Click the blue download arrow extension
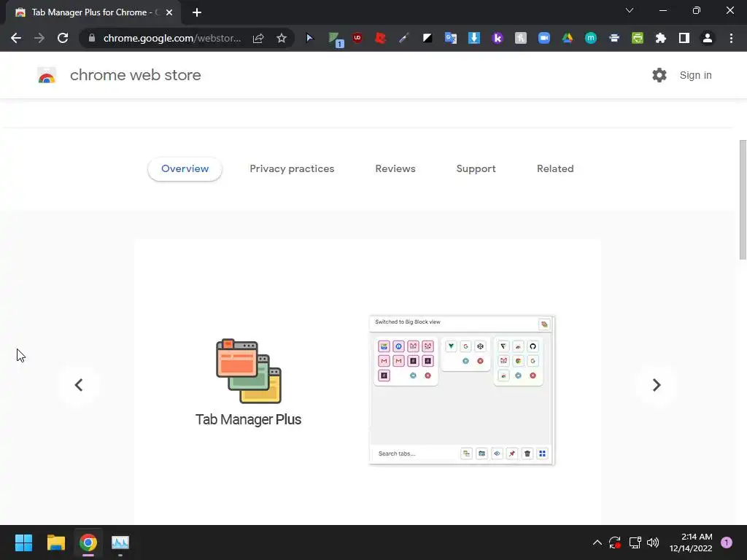The width and height of the screenshot is (747, 560). pos(474,38)
